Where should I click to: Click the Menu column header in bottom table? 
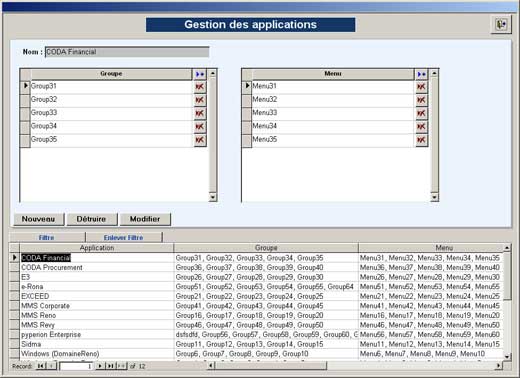431,248
